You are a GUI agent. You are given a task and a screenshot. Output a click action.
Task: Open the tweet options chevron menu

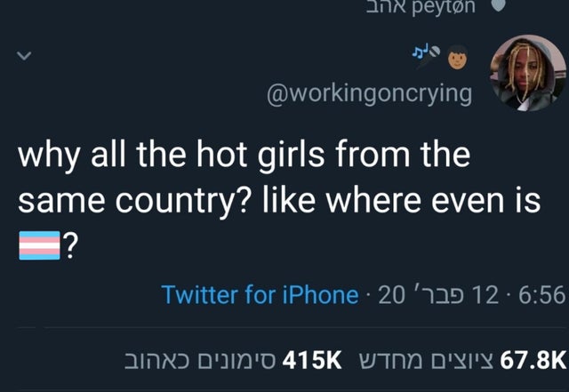tap(24, 55)
